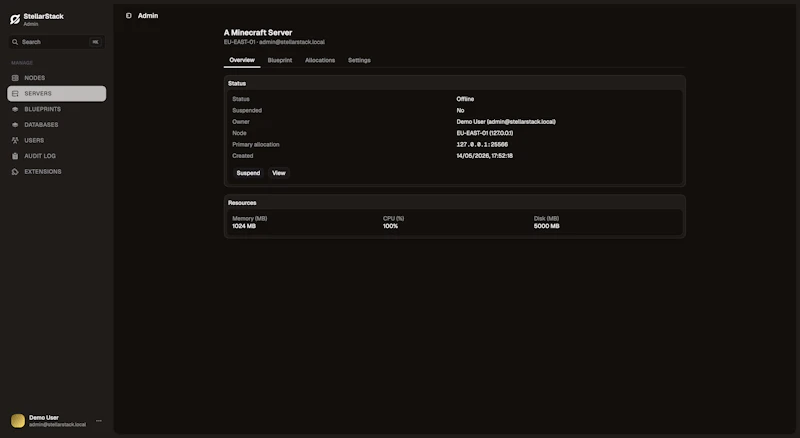Image resolution: width=800 pixels, height=438 pixels.
Task: Go to Blueprints in the sidebar
Action: pyautogui.click(x=42, y=109)
